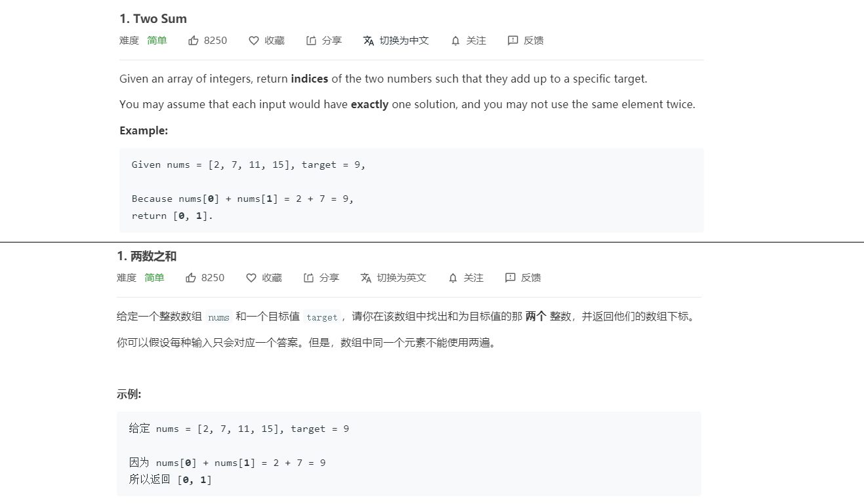Image resolution: width=864 pixels, height=504 pixels.
Task: Click the English example code block
Action: click(411, 190)
